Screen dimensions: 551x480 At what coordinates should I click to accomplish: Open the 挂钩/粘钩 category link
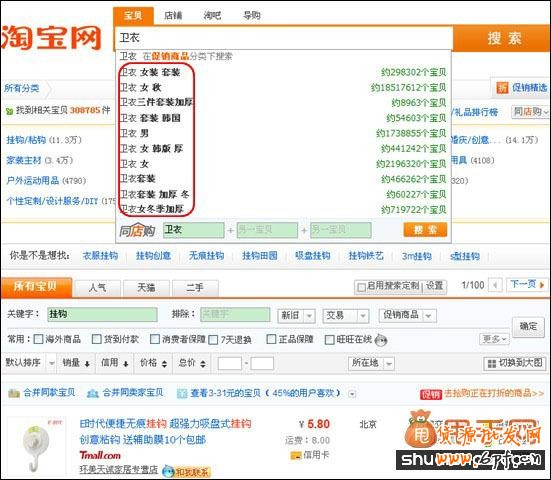click(x=26, y=140)
